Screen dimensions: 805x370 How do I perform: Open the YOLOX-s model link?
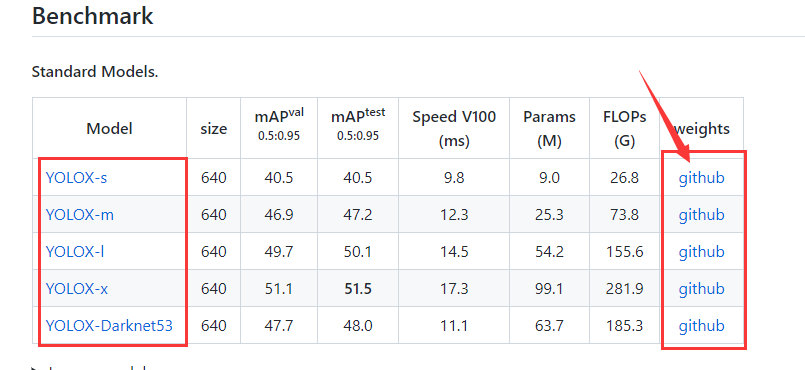pos(76,178)
